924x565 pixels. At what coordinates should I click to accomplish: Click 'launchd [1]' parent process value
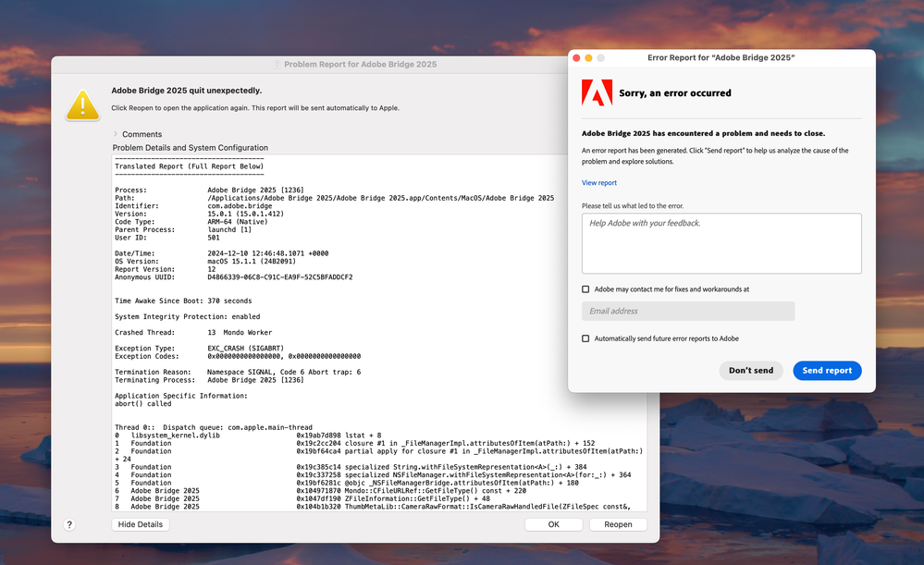pyautogui.click(x=229, y=229)
